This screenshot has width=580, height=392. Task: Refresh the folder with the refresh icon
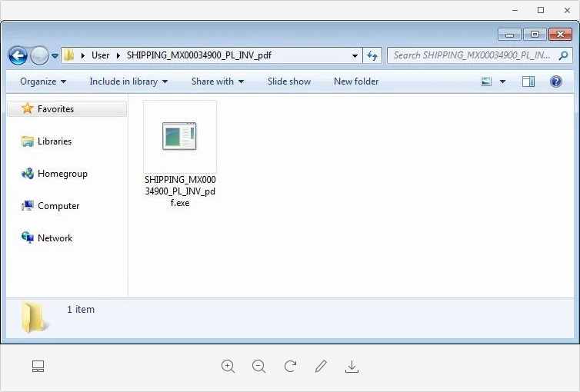click(372, 56)
